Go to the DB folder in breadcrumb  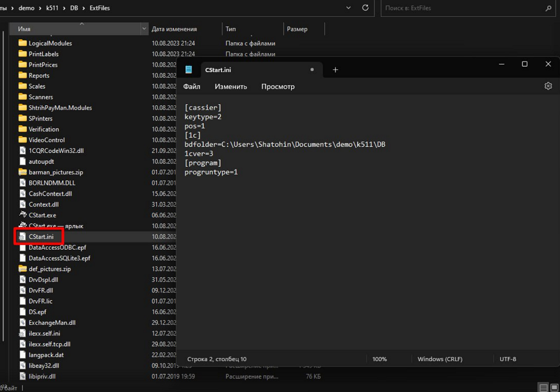[74, 8]
